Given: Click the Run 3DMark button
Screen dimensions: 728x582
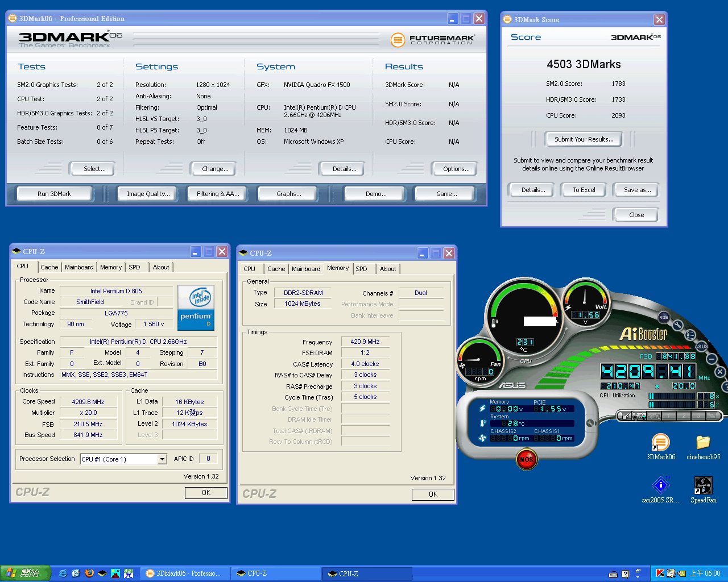Looking at the screenshot, I should click(54, 194).
